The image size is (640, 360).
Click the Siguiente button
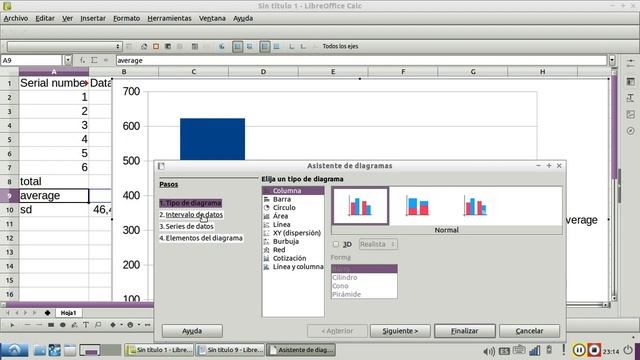tap(400, 331)
